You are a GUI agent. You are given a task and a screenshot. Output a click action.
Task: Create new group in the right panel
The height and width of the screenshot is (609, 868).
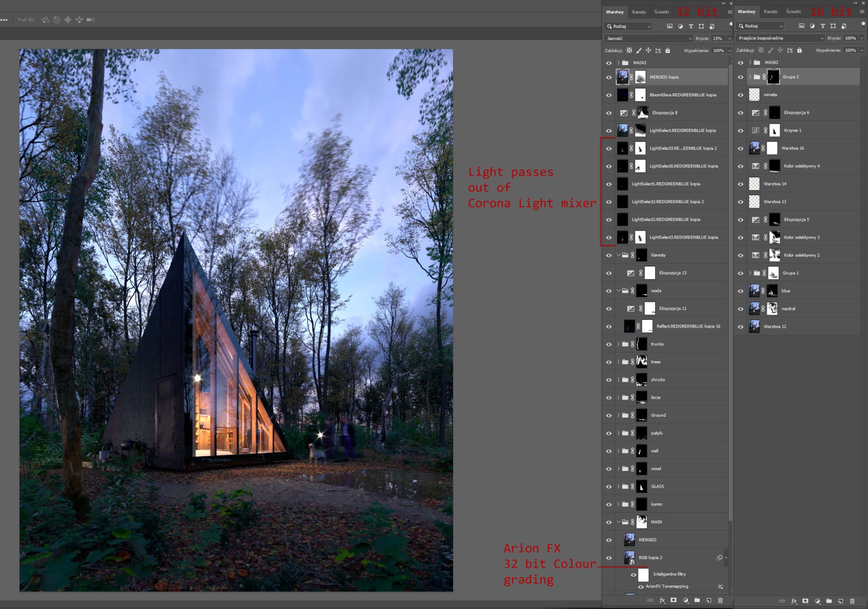829,601
